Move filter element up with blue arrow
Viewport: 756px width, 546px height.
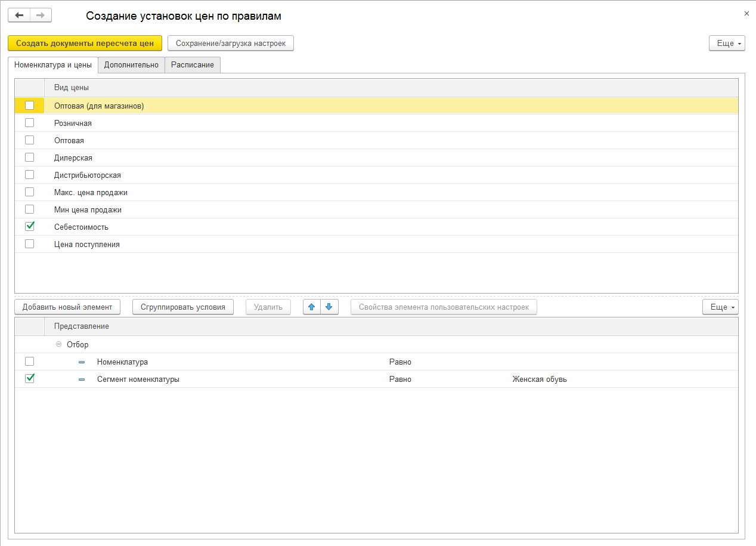coord(311,307)
